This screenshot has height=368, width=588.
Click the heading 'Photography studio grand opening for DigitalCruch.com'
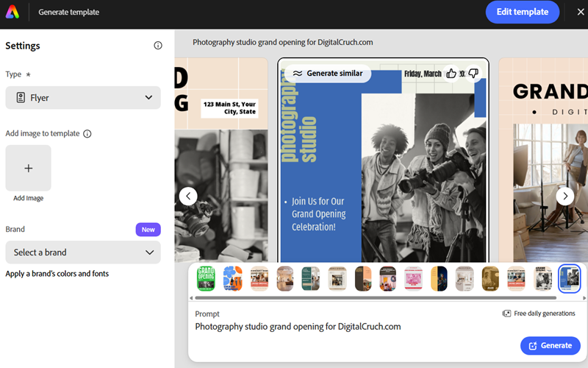click(283, 42)
